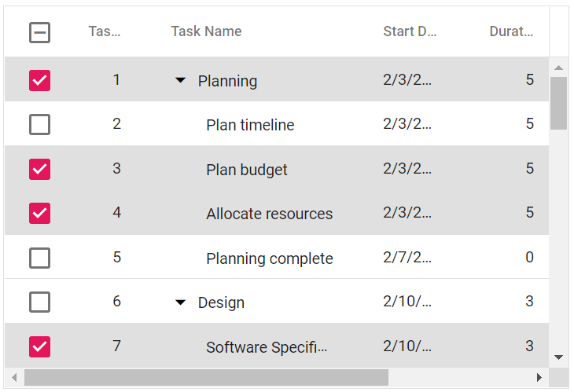Uncheck the Software Specification row checkbox
574x392 pixels.
coord(39,346)
